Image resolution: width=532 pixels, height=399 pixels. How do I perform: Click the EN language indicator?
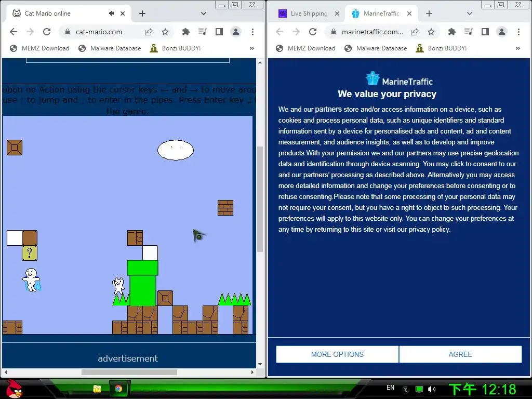[x=391, y=388]
